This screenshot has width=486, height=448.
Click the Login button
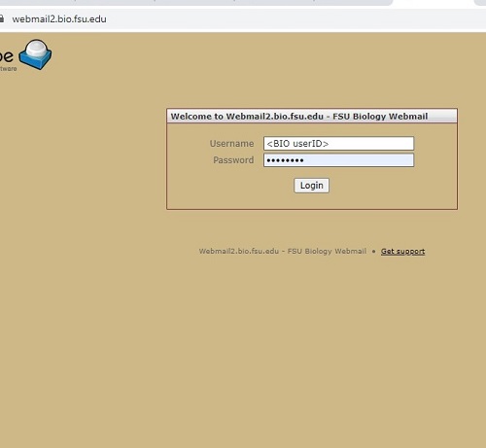311,186
